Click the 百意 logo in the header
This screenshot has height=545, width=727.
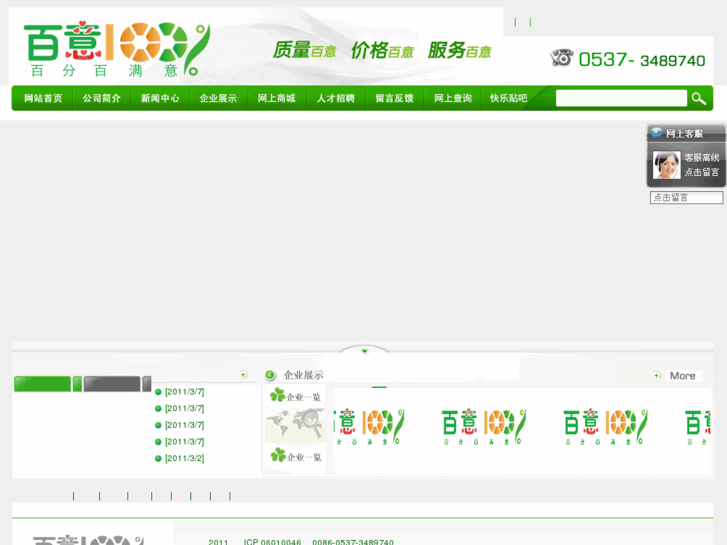click(x=117, y=49)
